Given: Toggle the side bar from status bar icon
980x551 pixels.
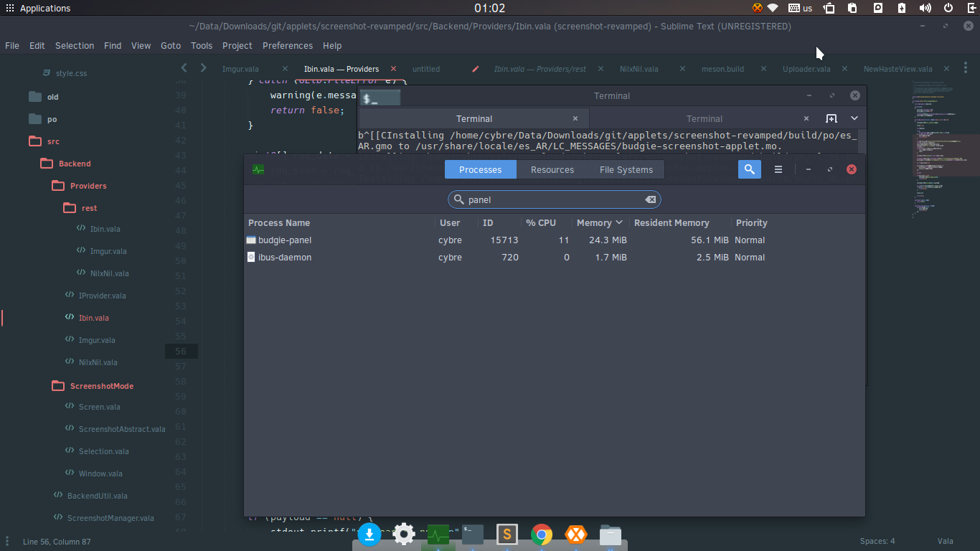Looking at the screenshot, I should click(8, 541).
